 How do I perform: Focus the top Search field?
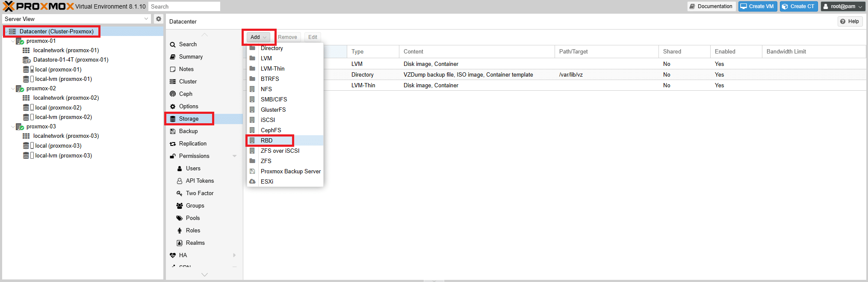pos(184,6)
